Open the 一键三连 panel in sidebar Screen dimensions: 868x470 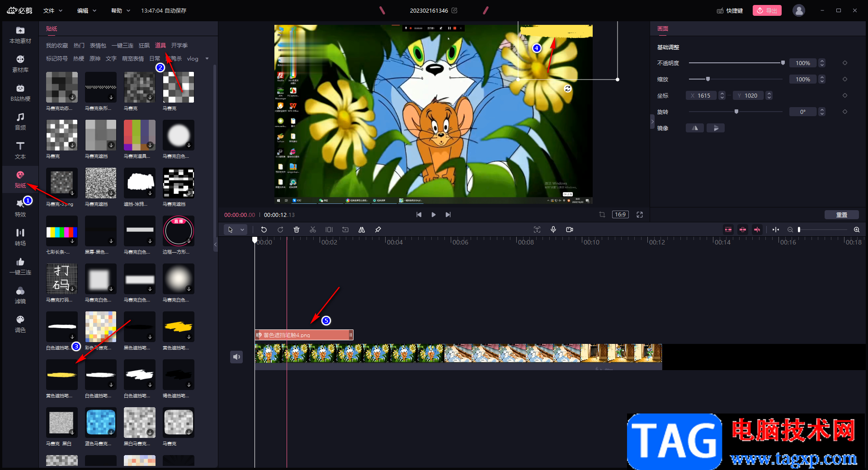(x=20, y=266)
